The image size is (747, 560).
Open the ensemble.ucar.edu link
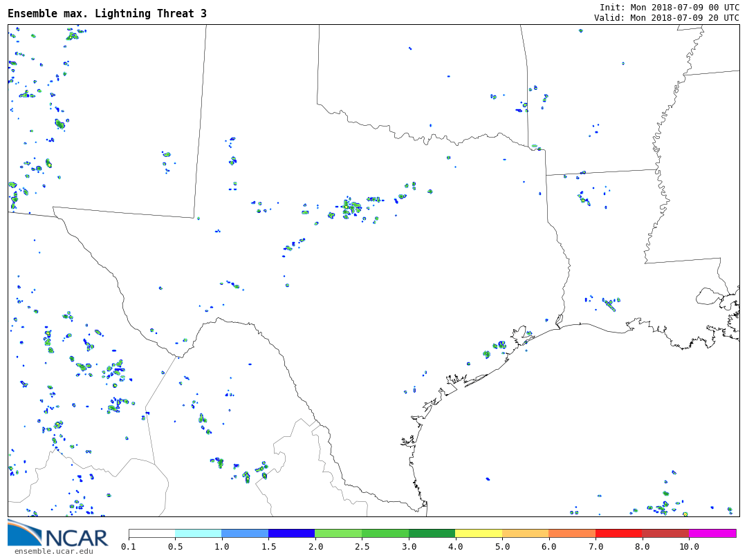[x=53, y=551]
